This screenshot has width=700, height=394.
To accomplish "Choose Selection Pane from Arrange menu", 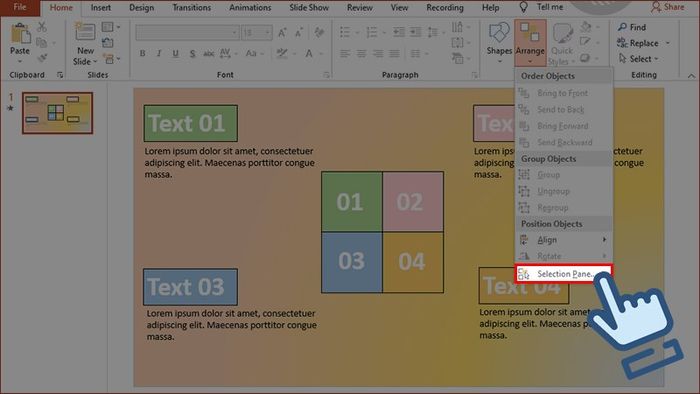I will point(563,274).
